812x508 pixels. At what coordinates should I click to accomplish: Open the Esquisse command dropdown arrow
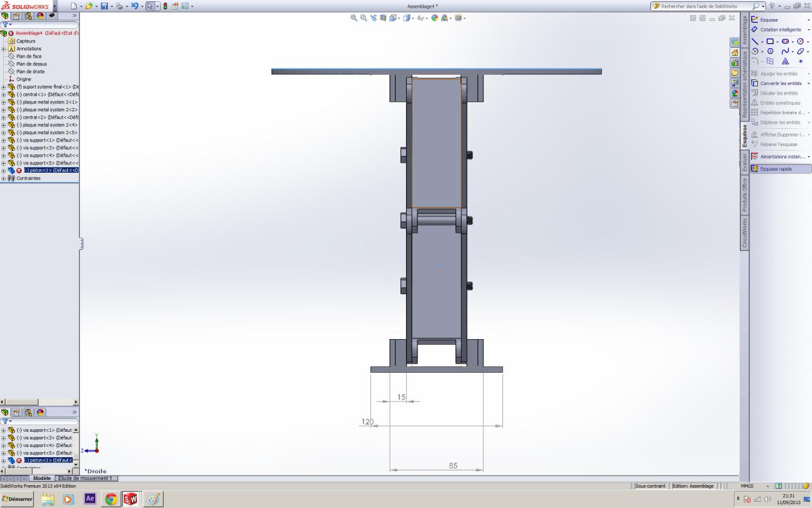[x=808, y=20]
